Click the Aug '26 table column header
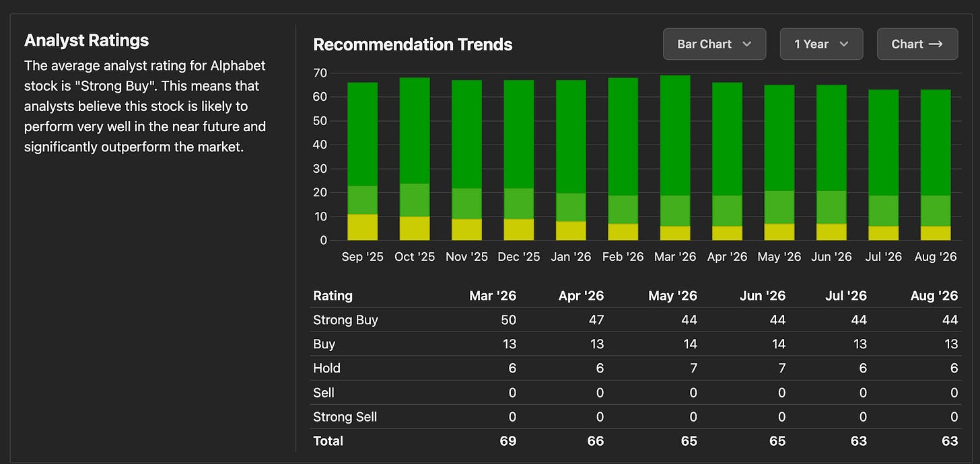 934,296
